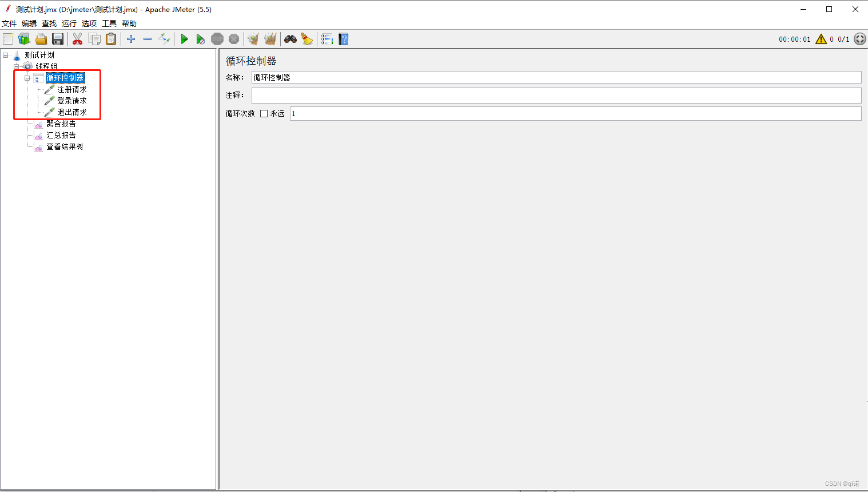Maximize the JMeter window
The image size is (868, 492).
(829, 9)
